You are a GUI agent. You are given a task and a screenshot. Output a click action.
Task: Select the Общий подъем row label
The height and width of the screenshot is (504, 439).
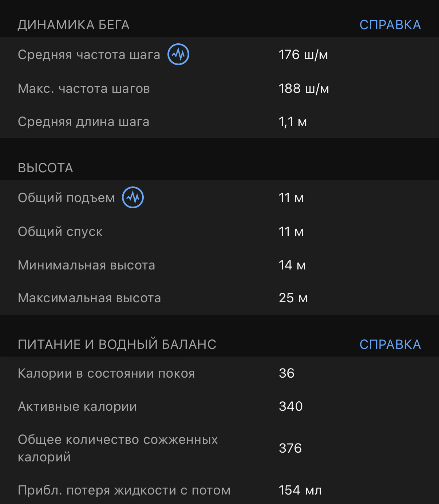pos(66,198)
